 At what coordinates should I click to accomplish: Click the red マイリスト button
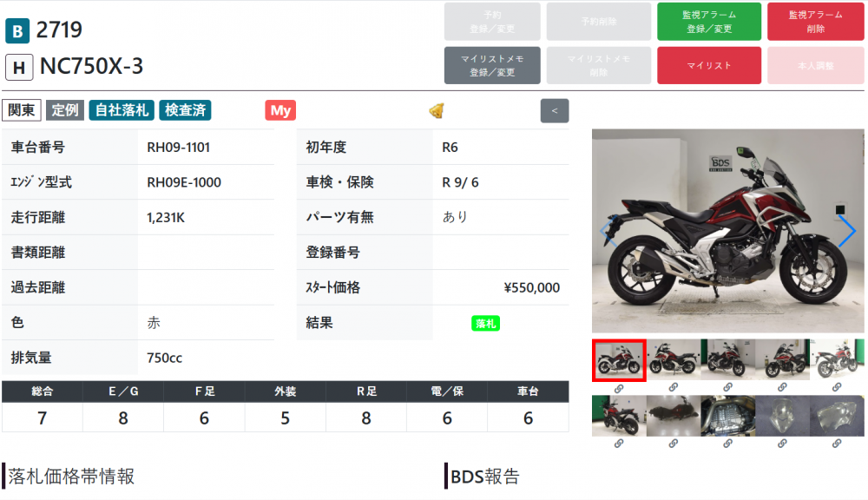point(709,65)
